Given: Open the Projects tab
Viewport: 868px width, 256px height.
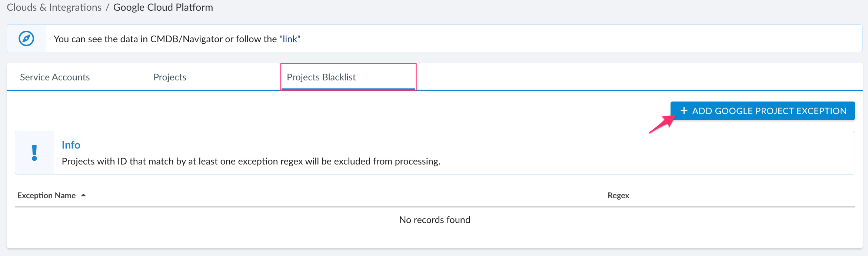Looking at the screenshot, I should 170,77.
